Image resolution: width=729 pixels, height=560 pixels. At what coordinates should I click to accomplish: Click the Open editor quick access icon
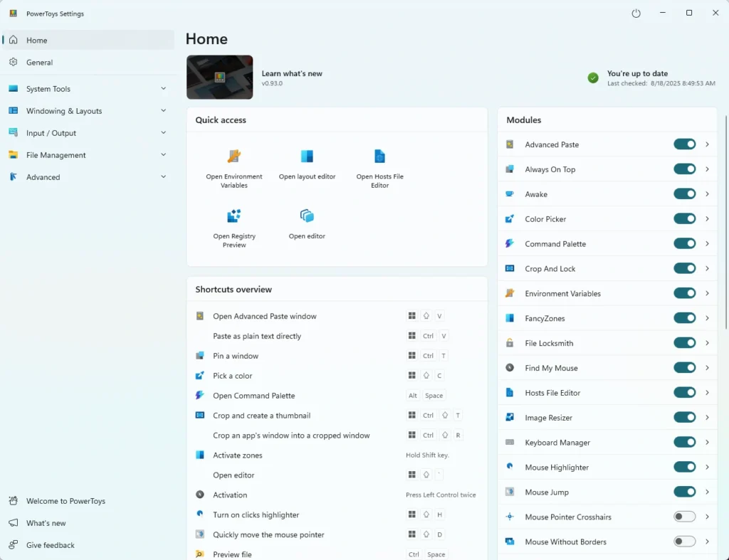point(307,218)
